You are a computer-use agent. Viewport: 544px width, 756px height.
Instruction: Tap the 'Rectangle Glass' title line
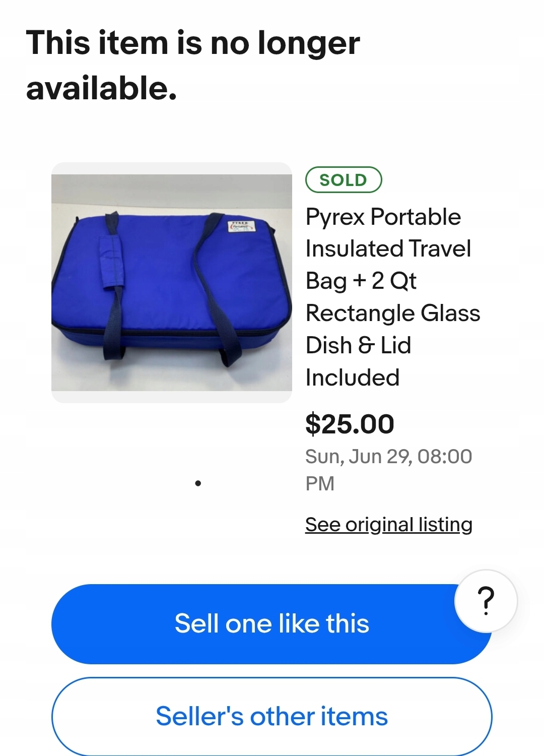(392, 313)
